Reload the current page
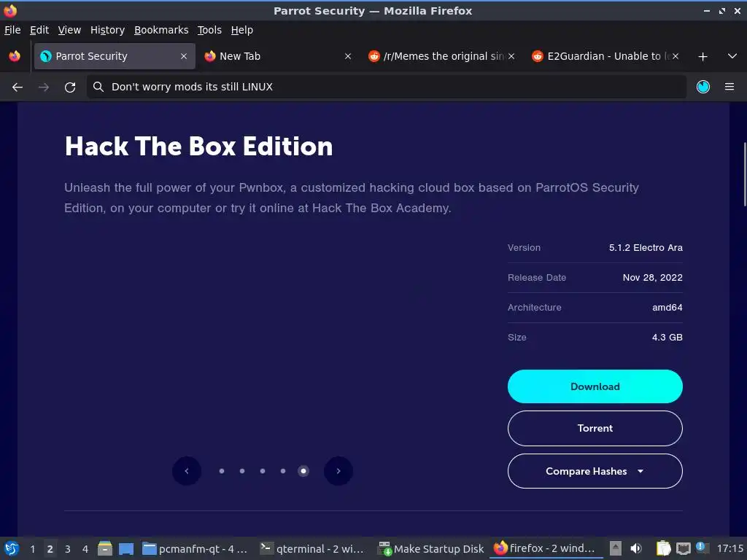The width and height of the screenshot is (747, 560). tap(70, 87)
